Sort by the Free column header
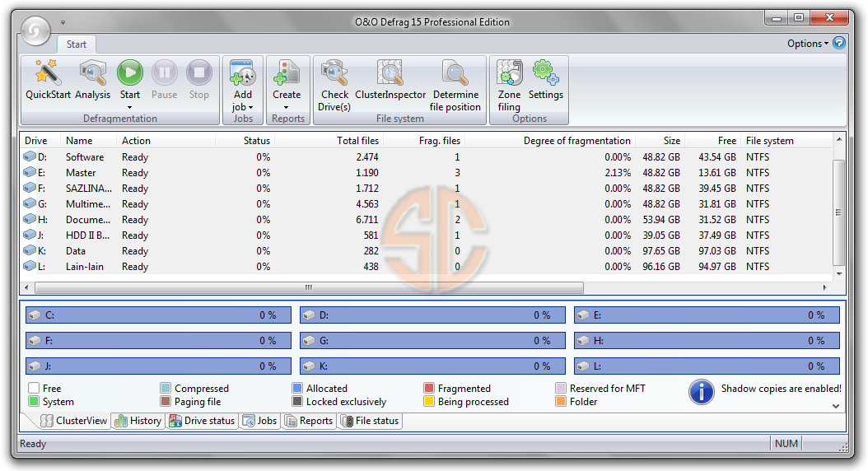This screenshot has height=471, width=868. 713,141
